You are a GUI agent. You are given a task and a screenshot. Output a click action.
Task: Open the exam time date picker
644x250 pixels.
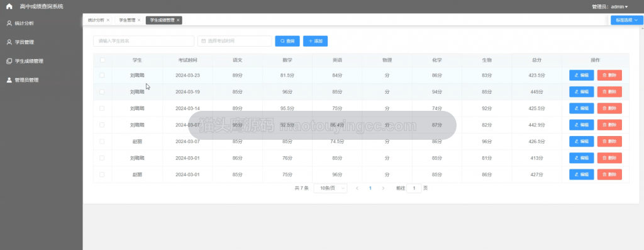click(x=235, y=41)
